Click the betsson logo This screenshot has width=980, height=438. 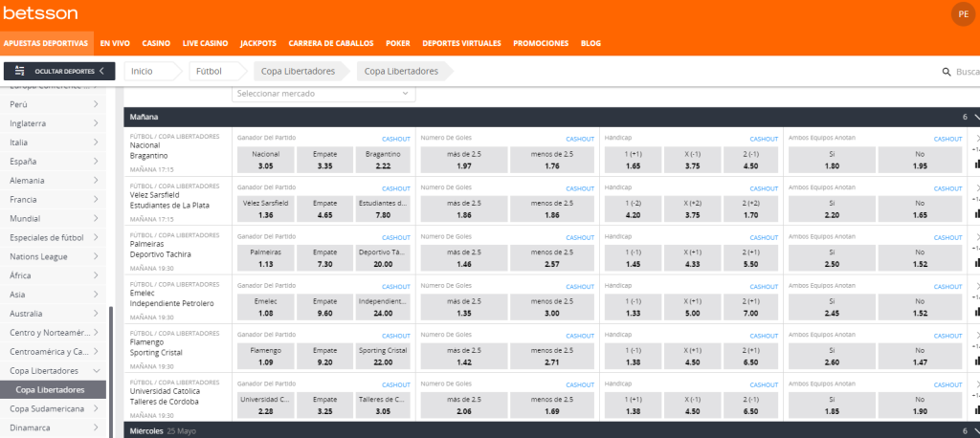40,13
